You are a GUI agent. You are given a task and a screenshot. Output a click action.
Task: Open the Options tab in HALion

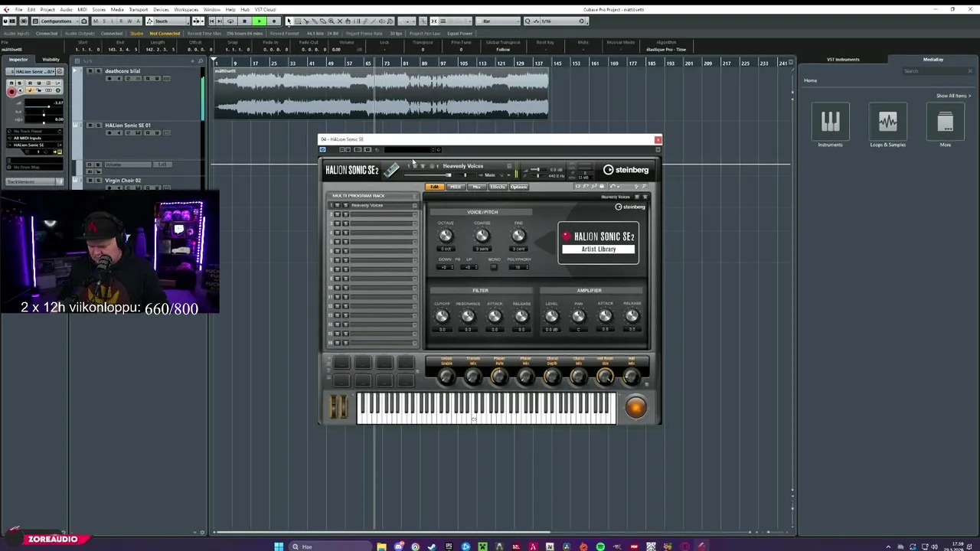(x=519, y=187)
